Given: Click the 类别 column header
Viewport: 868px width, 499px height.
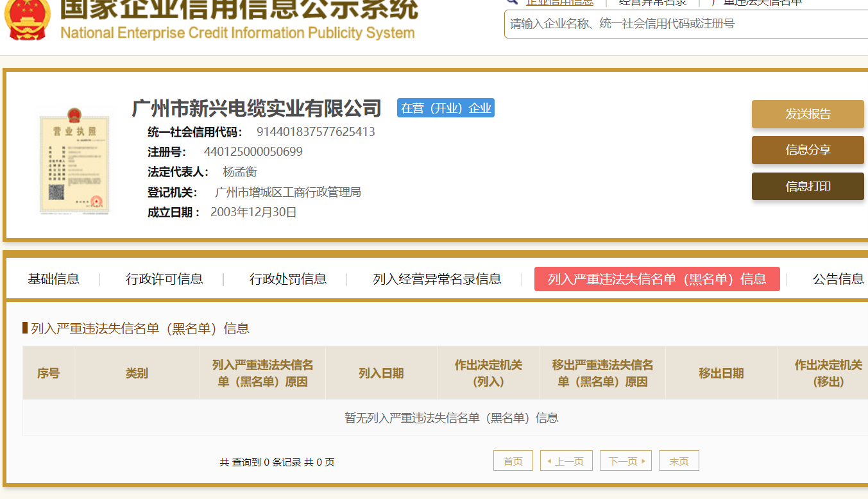Looking at the screenshot, I should 137,373.
